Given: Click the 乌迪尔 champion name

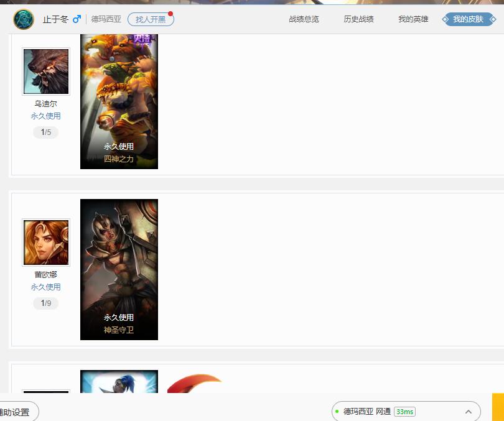Looking at the screenshot, I should [45, 104].
